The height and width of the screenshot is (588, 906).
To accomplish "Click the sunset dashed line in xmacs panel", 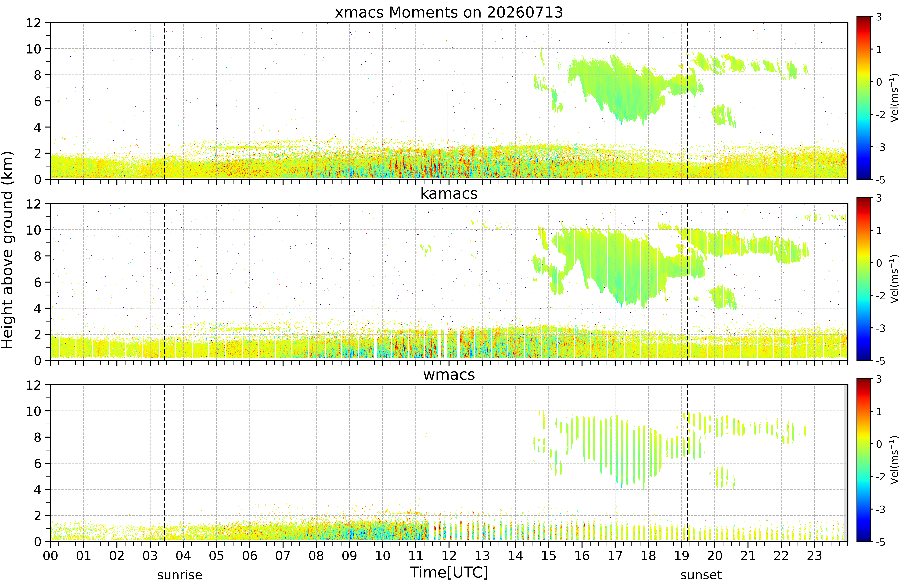I will (687, 101).
